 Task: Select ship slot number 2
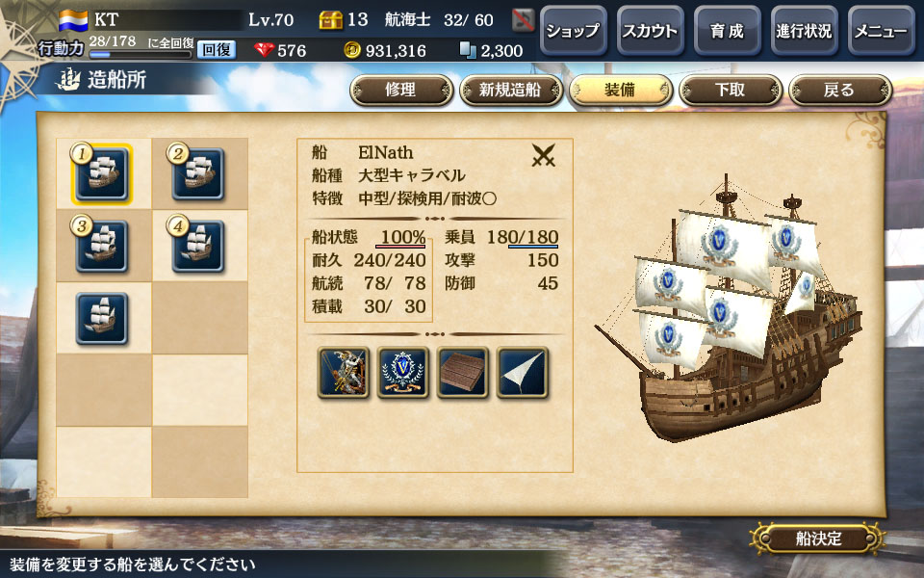198,174
